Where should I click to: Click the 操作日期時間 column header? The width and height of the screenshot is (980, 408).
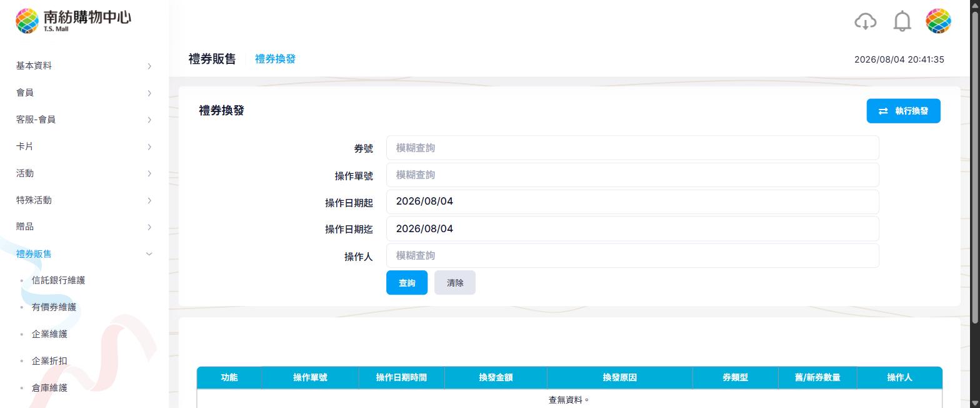pyautogui.click(x=401, y=377)
